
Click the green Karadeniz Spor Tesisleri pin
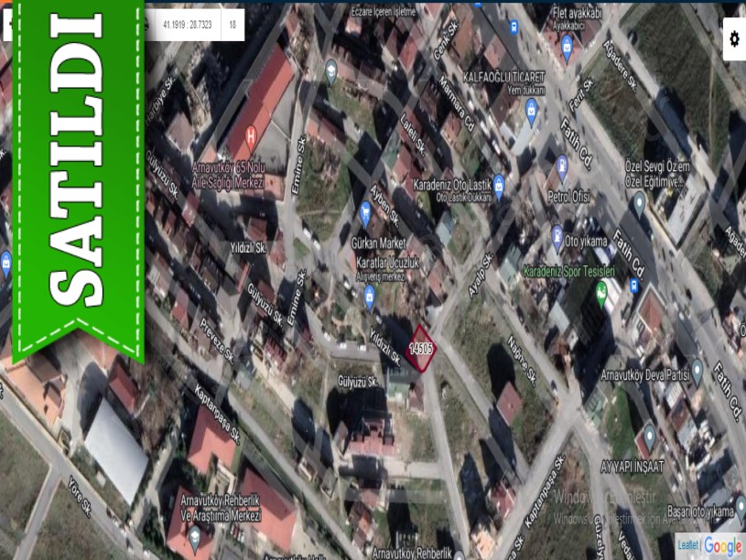[x=601, y=292]
